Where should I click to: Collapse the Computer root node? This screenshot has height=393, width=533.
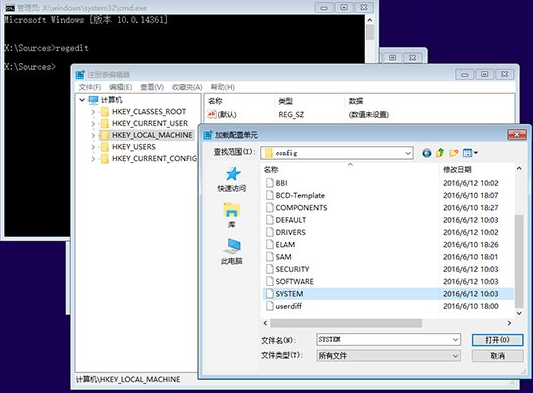tap(82, 100)
